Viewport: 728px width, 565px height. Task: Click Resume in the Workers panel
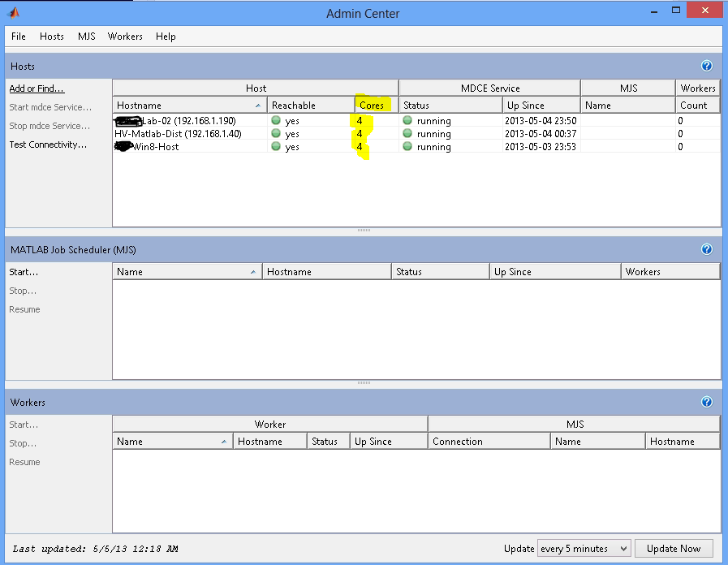click(x=24, y=462)
